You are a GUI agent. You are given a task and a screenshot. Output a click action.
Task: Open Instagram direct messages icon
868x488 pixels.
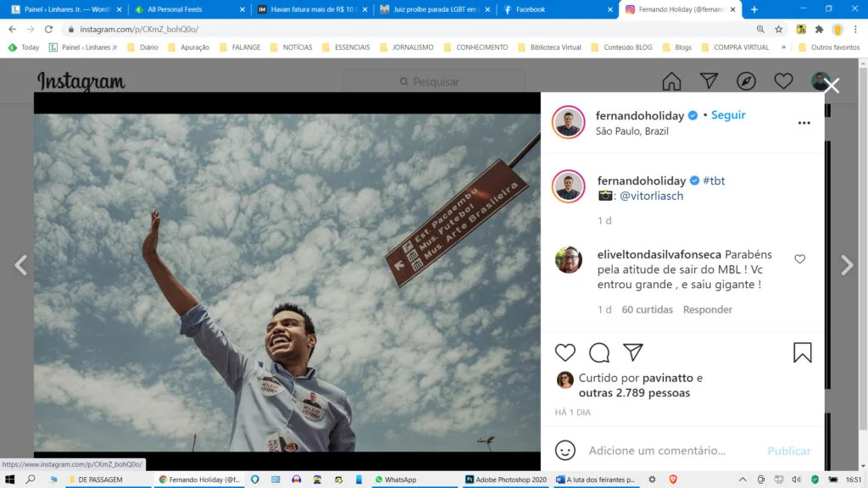tap(709, 80)
